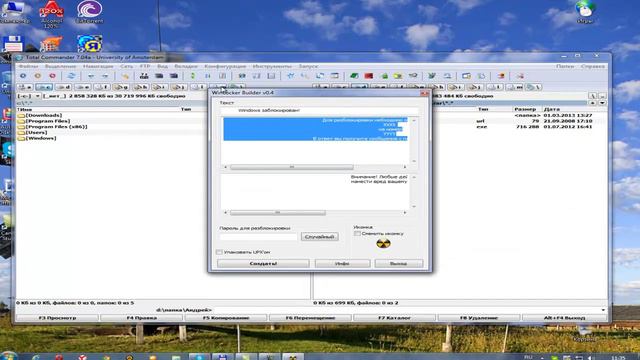Open the Файлы menu

pyautogui.click(x=28, y=66)
